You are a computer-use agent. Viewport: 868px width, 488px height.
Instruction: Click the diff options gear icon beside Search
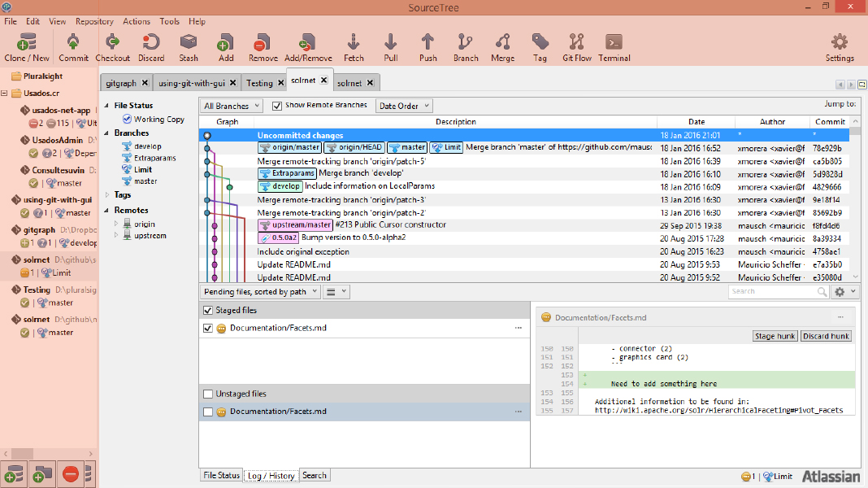click(x=844, y=292)
